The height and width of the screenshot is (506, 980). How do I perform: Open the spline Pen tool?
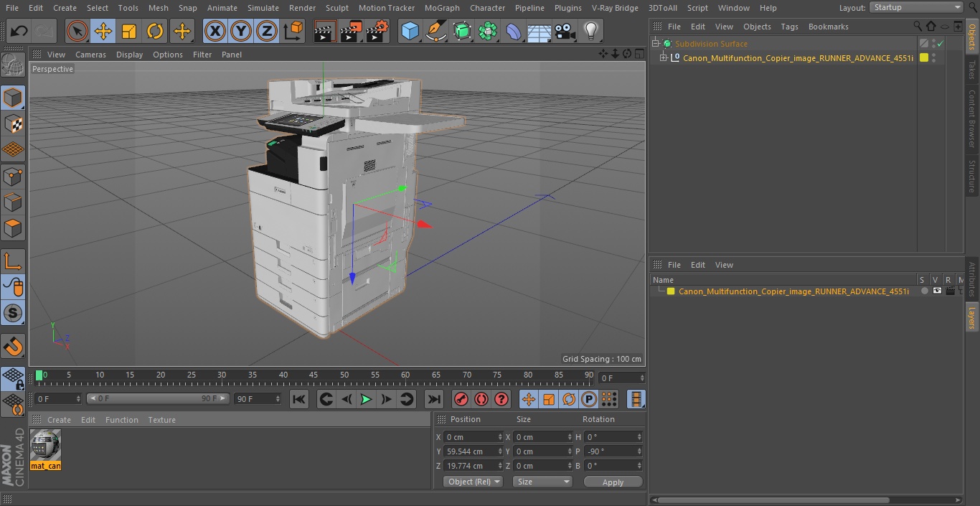coord(435,31)
